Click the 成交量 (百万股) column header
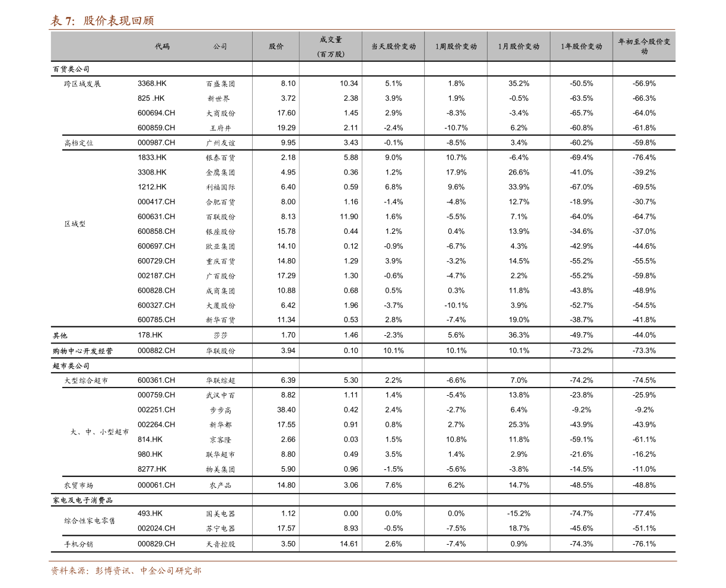Screen dimensions: 726x588 [330, 46]
